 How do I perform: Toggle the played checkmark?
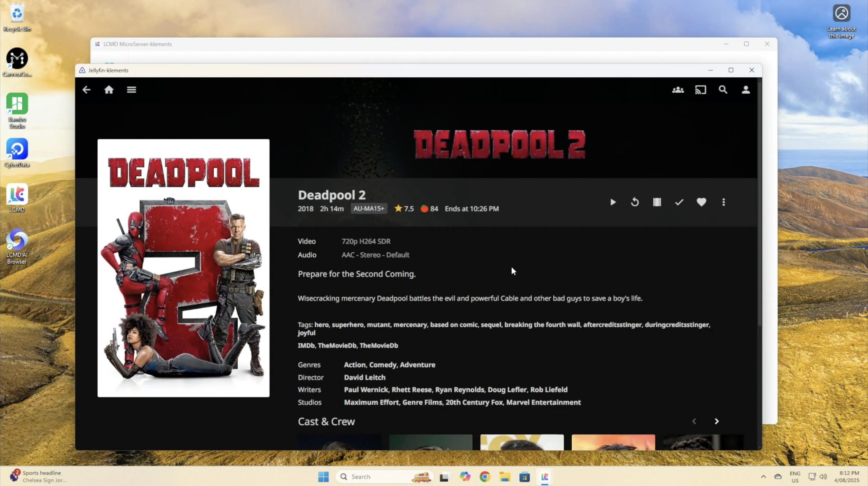click(679, 202)
